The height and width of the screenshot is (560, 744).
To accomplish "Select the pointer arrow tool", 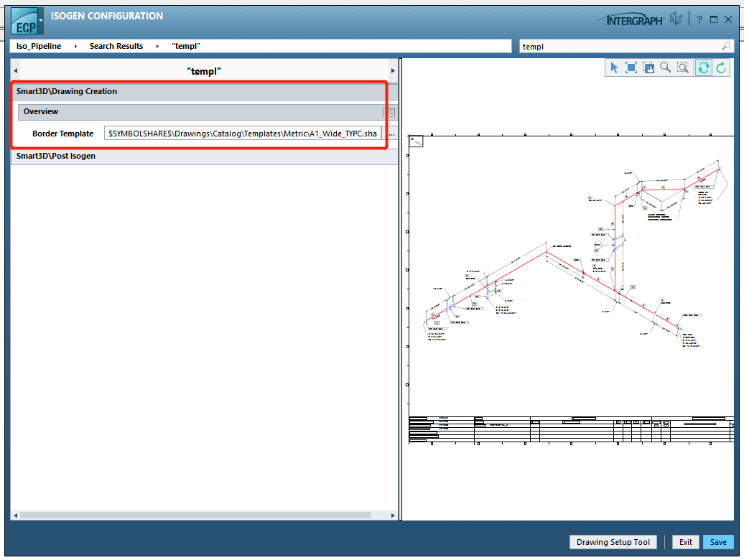I will (x=614, y=67).
